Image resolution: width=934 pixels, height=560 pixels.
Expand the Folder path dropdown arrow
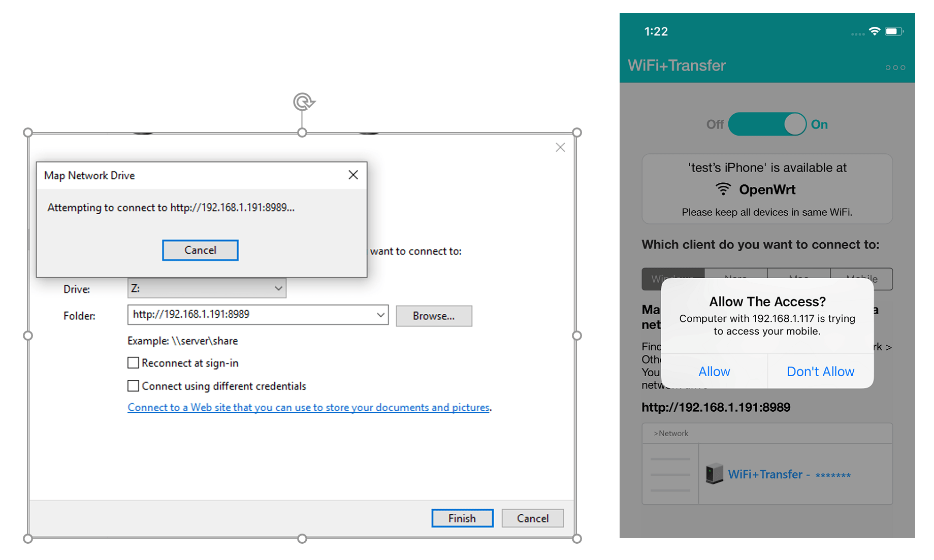380,315
